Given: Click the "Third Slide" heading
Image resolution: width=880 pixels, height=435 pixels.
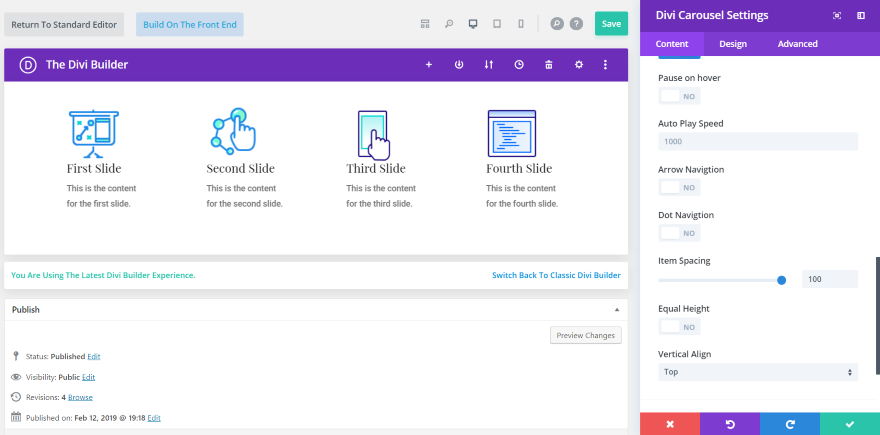Looking at the screenshot, I should click(375, 168).
